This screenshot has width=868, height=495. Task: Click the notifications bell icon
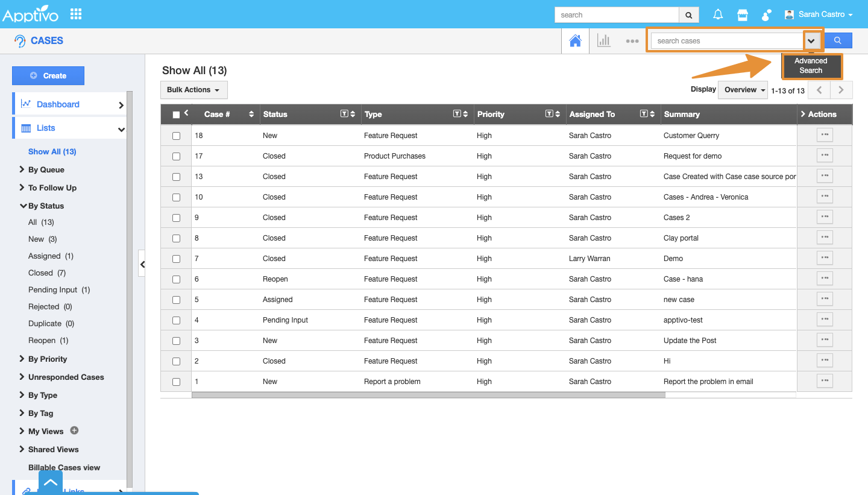coord(718,14)
